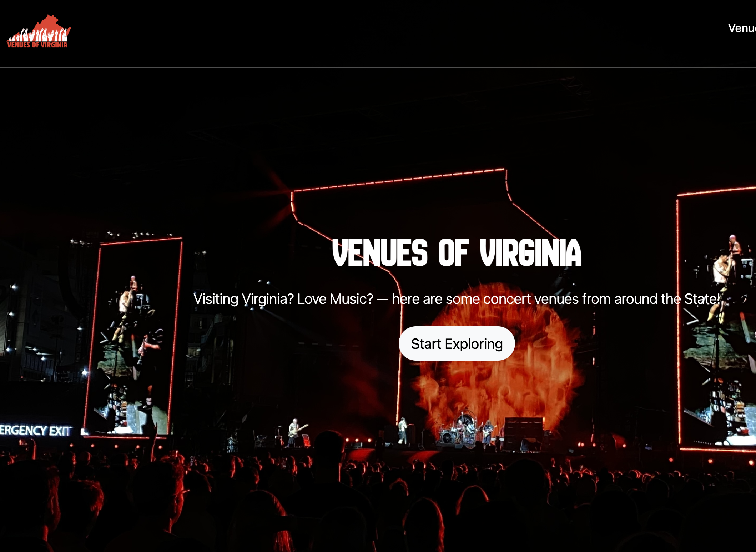The width and height of the screenshot is (756, 552).
Task: Click the left stage video screen in the photo
Action: [x=133, y=337]
